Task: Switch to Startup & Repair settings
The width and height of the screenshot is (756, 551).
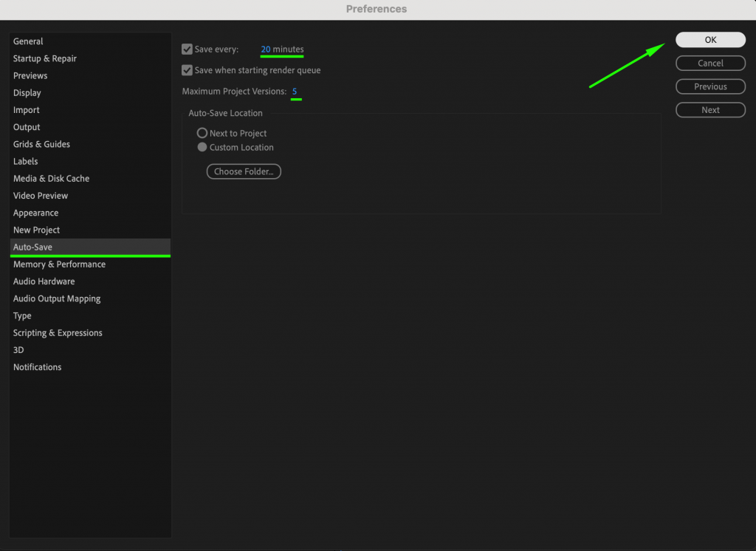Action: pos(45,58)
